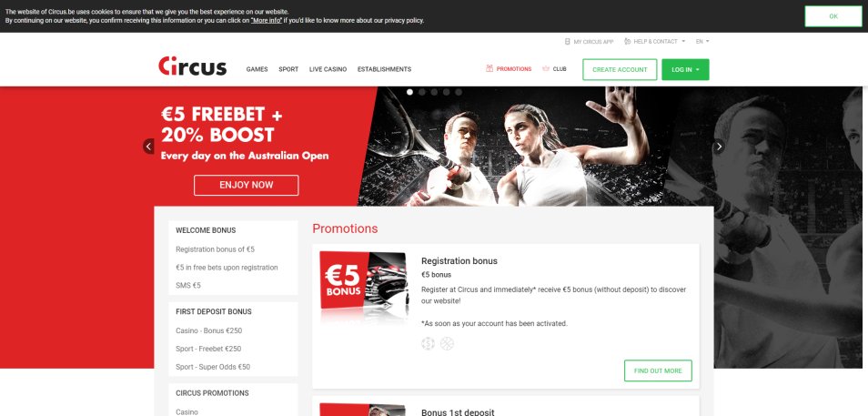The width and height of the screenshot is (868, 416).
Task: Click the My Circus App phone icon
Action: click(567, 42)
